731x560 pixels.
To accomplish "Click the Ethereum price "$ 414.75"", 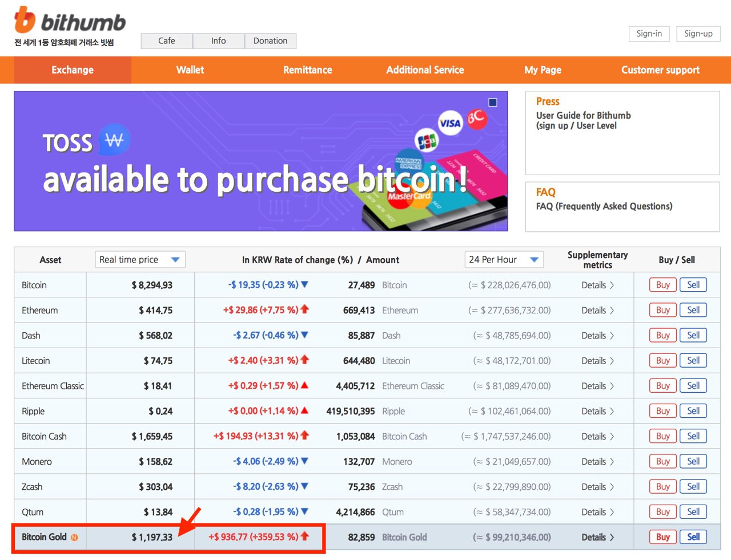I will pyautogui.click(x=155, y=310).
